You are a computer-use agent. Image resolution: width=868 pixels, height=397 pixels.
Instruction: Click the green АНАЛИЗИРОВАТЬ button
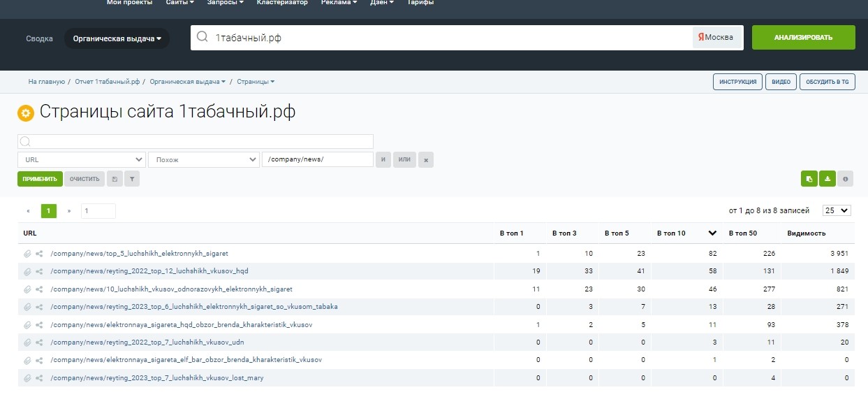803,38
